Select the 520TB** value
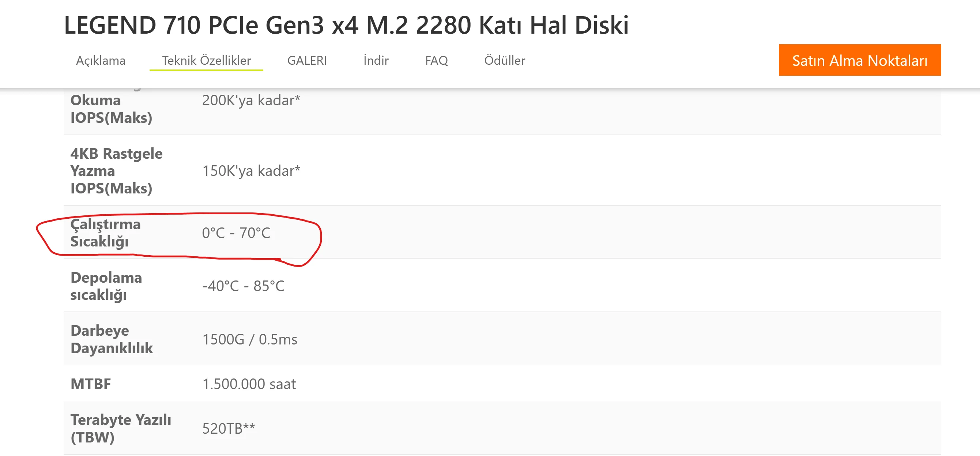This screenshot has height=456, width=980. pyautogui.click(x=228, y=429)
